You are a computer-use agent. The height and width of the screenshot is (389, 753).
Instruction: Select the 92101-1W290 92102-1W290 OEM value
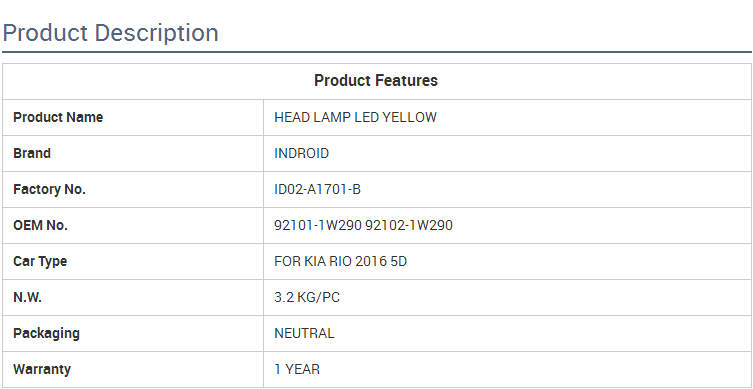coord(364,226)
